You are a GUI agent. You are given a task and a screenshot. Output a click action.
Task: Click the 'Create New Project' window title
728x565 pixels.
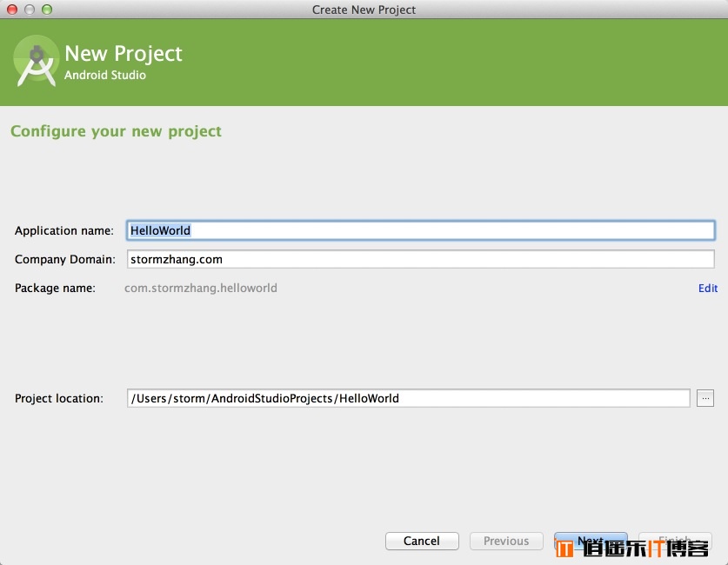[364, 10]
